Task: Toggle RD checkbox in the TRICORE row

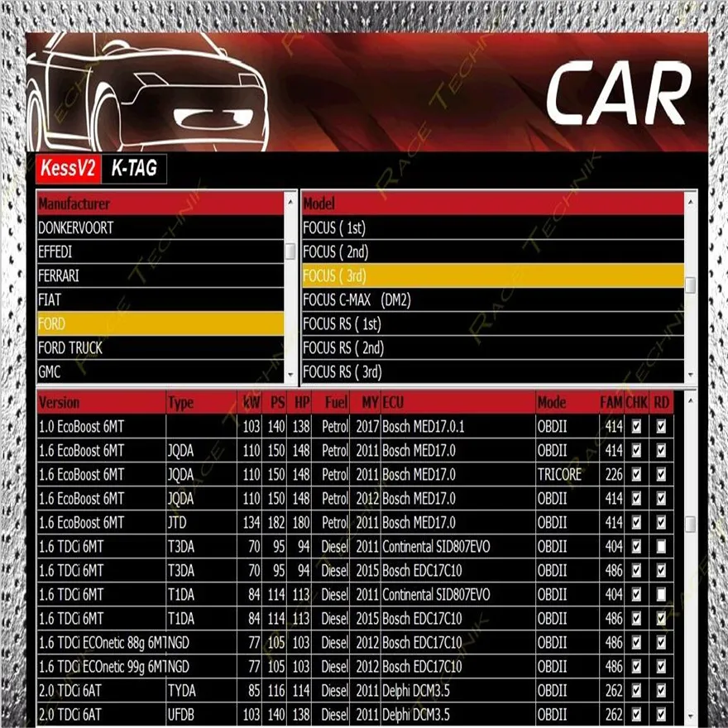Action: (661, 475)
